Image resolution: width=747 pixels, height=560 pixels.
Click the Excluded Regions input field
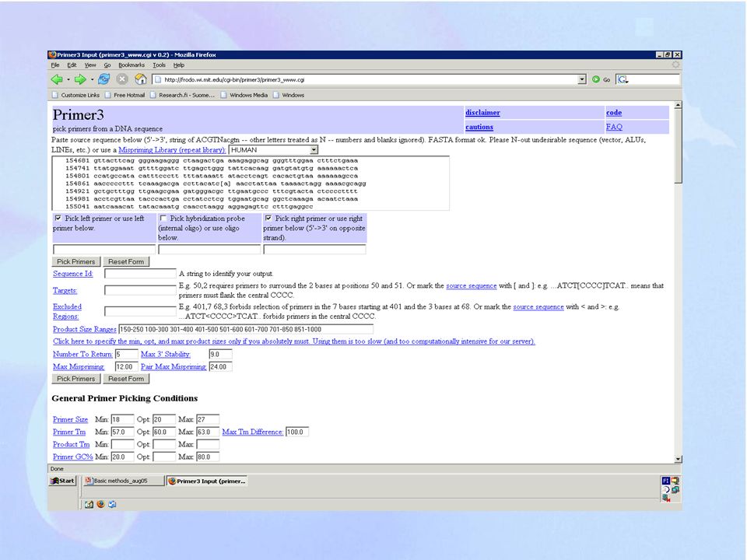[141, 311]
